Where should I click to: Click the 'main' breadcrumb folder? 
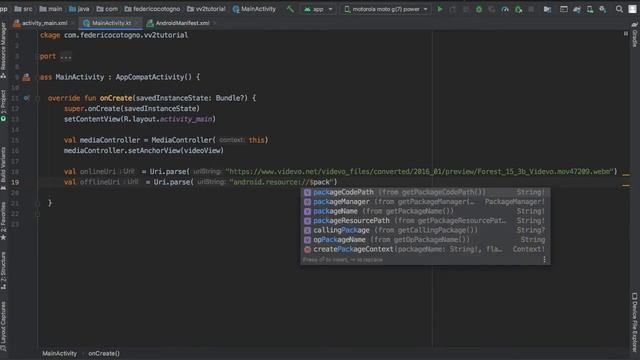tap(51, 9)
